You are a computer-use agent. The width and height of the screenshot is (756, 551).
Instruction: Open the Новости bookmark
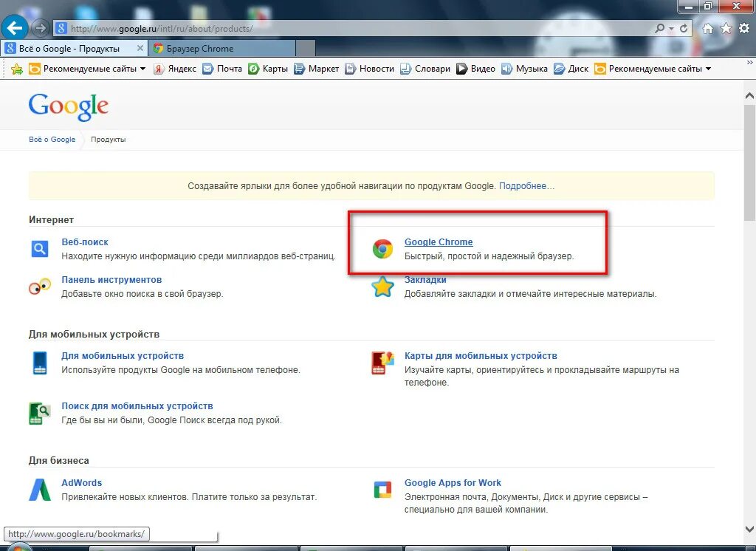pyautogui.click(x=369, y=69)
